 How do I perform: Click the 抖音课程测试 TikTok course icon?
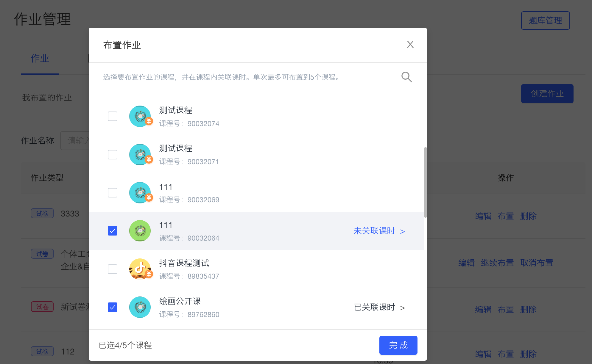click(140, 269)
